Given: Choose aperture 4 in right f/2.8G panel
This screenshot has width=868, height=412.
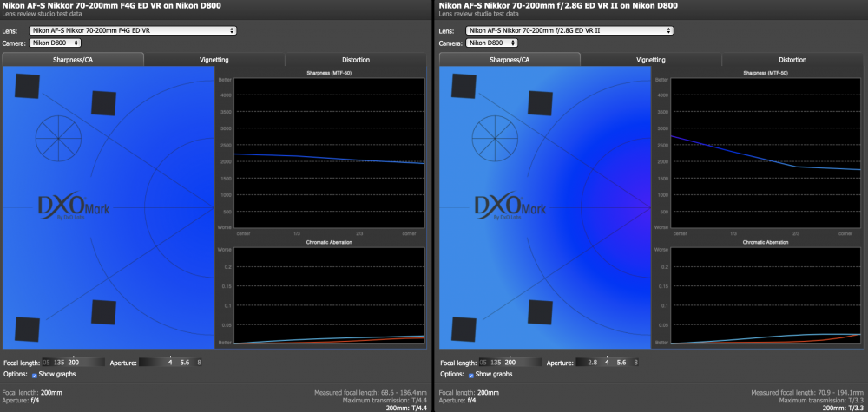Looking at the screenshot, I should (x=608, y=363).
